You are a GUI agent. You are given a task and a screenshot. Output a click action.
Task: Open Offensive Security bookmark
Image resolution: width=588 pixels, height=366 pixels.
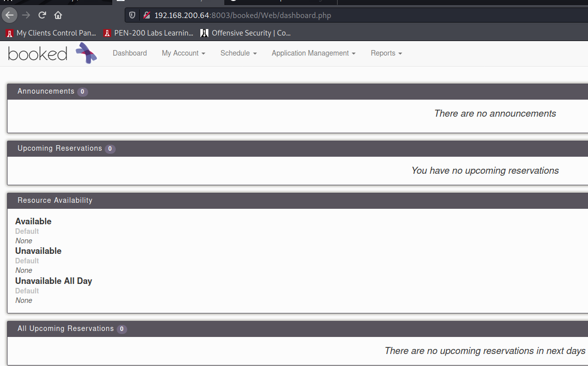[245, 33]
